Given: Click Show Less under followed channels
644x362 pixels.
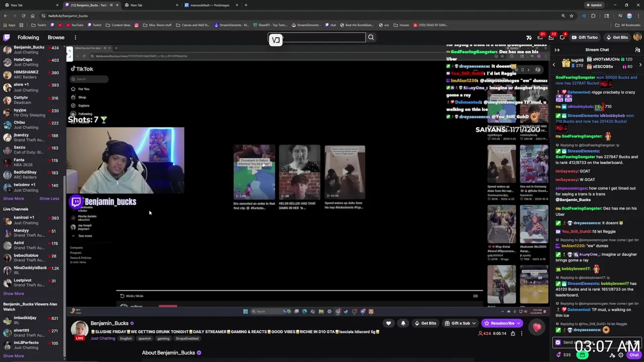Looking at the screenshot, I should pyautogui.click(x=49, y=199).
